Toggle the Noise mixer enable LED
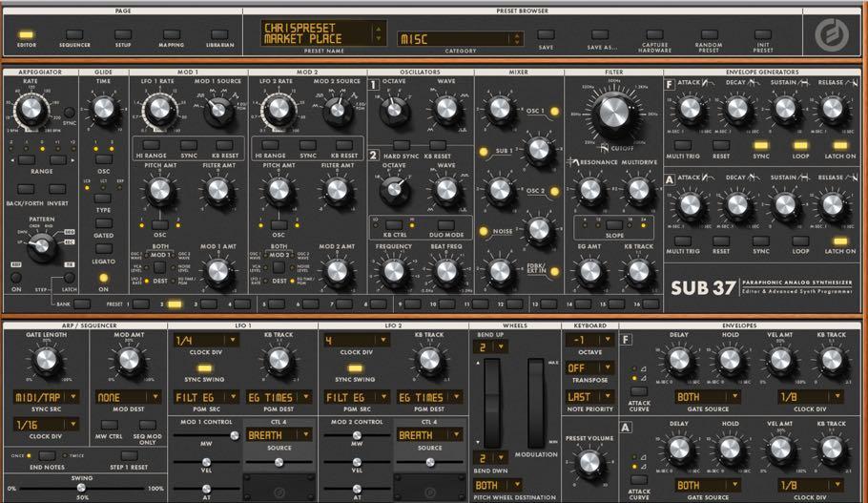The height and width of the screenshot is (503, 868). [484, 231]
